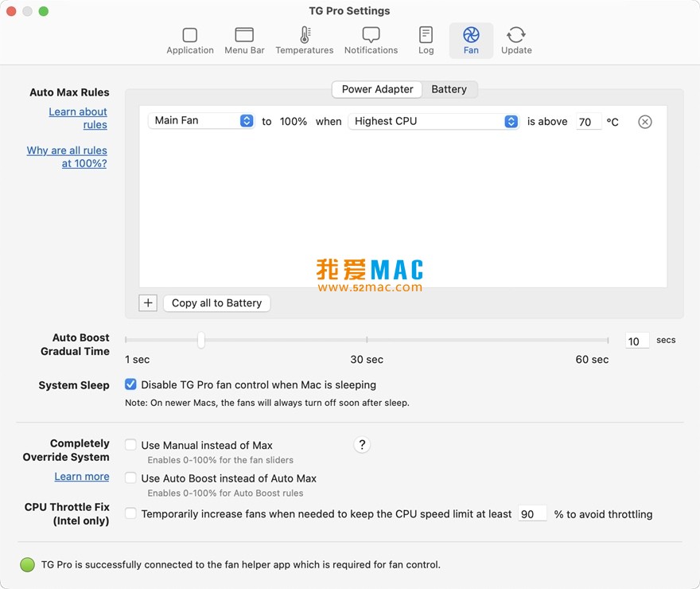The height and width of the screenshot is (589, 700).
Task: Open the Highest CPU sensor dropdown
Action: [434, 121]
